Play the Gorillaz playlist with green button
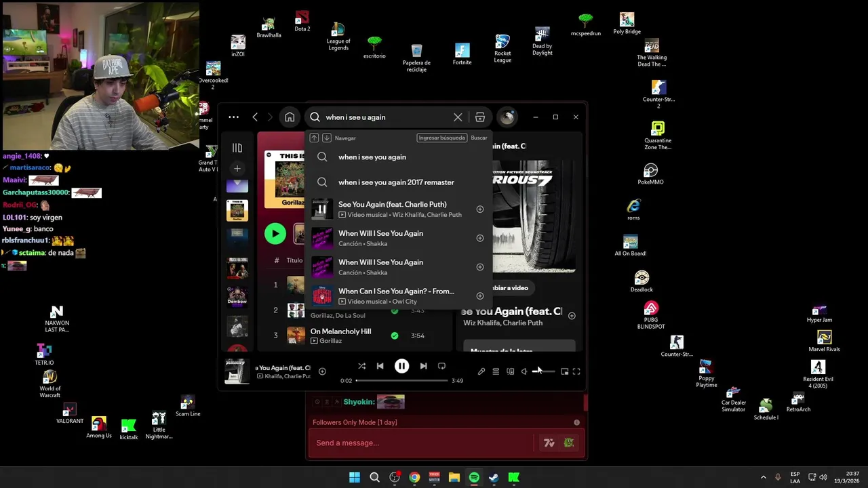 point(275,234)
